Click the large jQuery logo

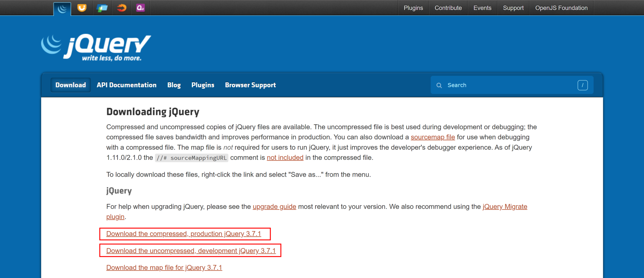[x=96, y=47]
